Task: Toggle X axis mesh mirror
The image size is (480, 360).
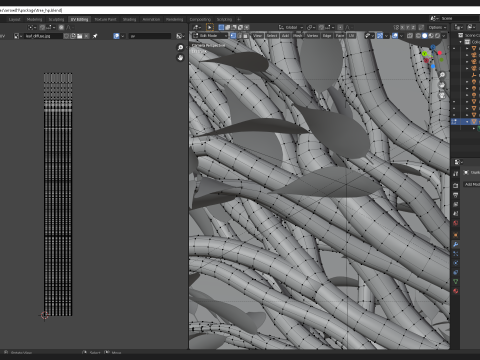Action: [402, 27]
